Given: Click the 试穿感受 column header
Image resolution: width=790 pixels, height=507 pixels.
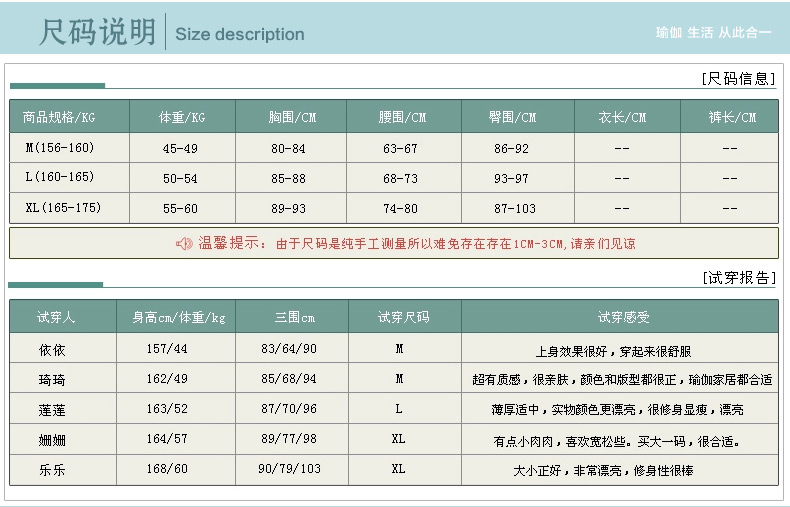Looking at the screenshot, I should pyautogui.click(x=623, y=317).
